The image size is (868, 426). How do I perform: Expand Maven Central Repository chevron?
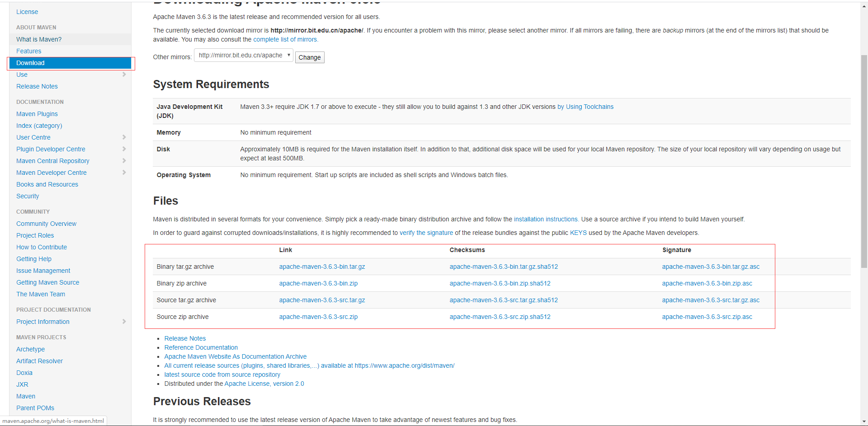(124, 161)
